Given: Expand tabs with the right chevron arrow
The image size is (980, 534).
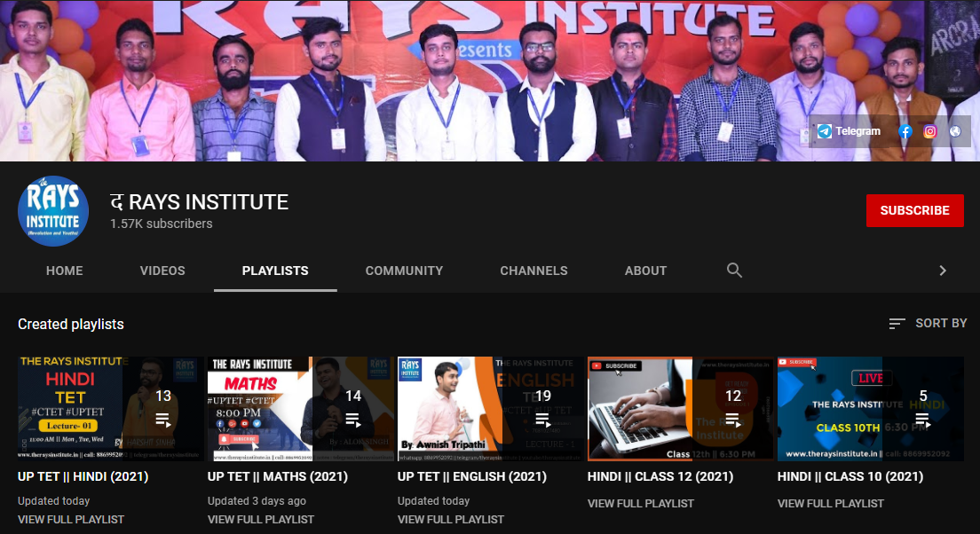Looking at the screenshot, I should pos(943,271).
